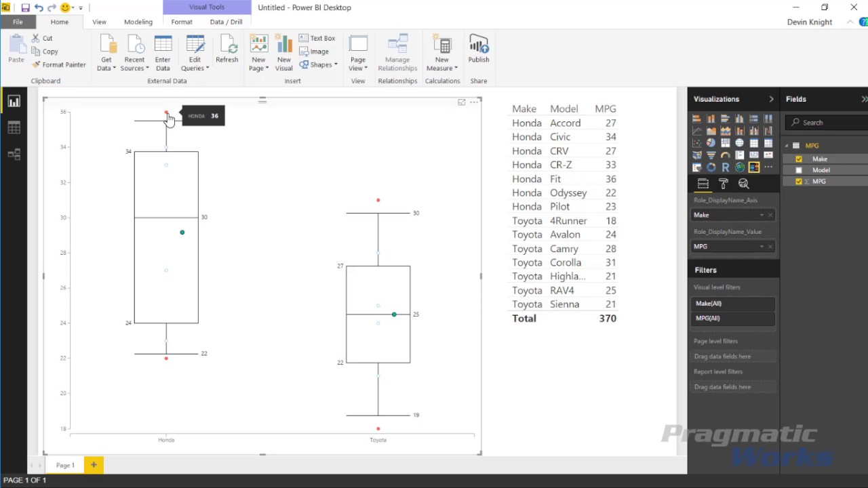Insert a New Visual from the ribbon
868x488 pixels.
click(284, 53)
